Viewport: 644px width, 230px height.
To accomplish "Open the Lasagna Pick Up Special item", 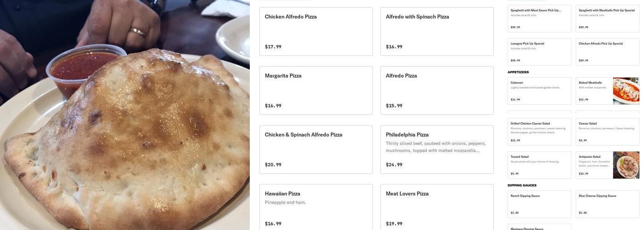I will [539, 52].
